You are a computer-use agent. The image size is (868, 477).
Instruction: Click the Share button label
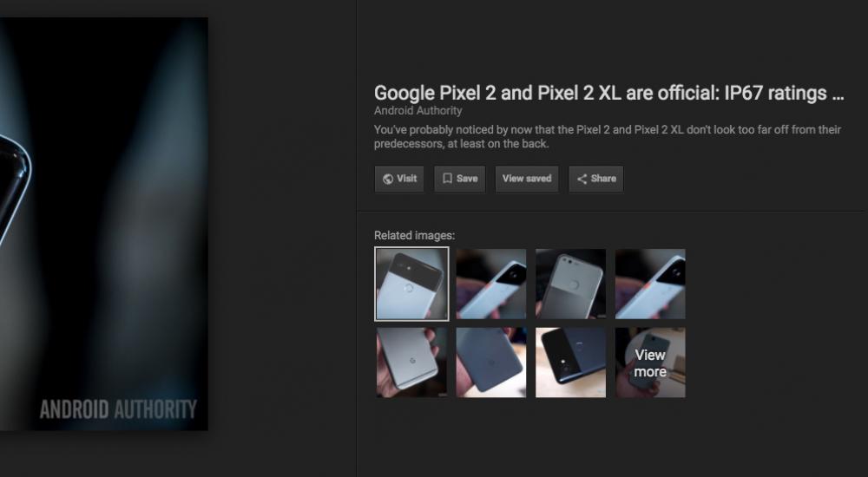pyautogui.click(x=603, y=178)
